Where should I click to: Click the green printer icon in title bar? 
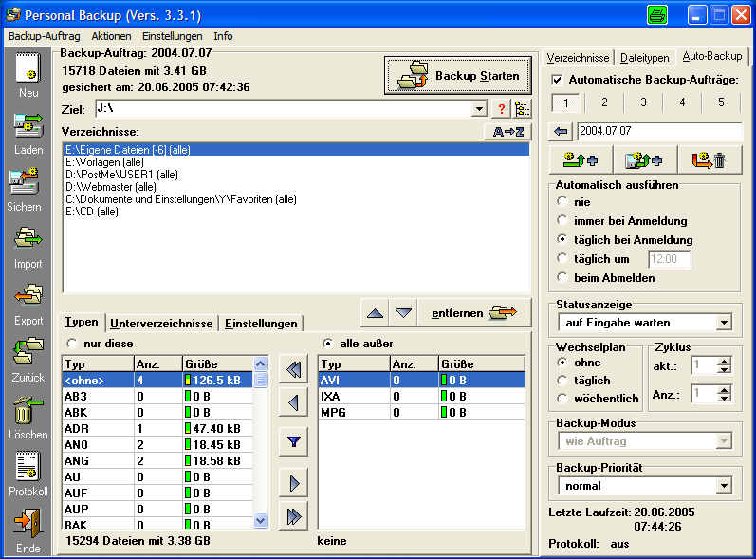[x=656, y=14]
